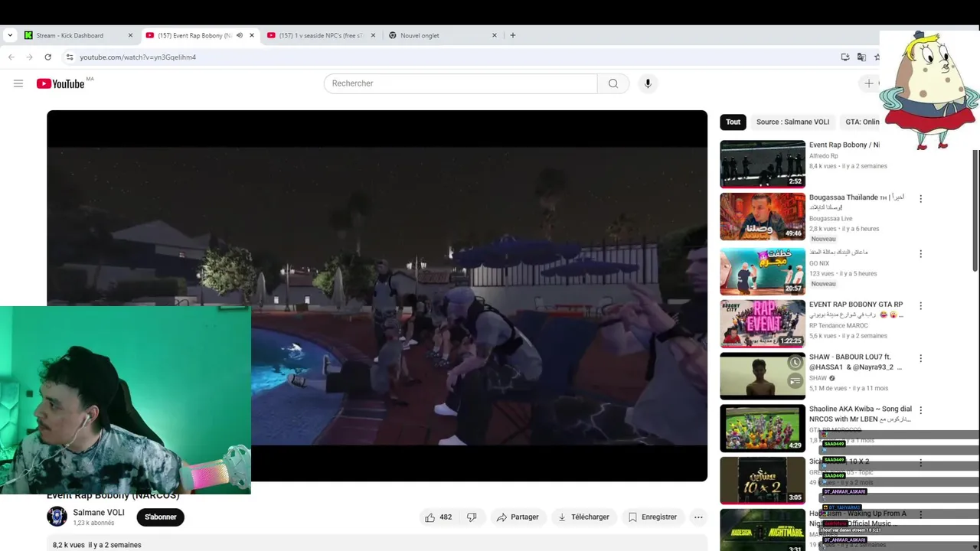Start voice search with the microphone icon
980x551 pixels.
648,83
